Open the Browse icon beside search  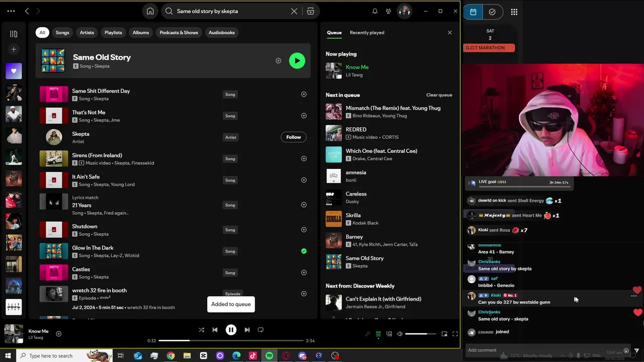(x=310, y=11)
